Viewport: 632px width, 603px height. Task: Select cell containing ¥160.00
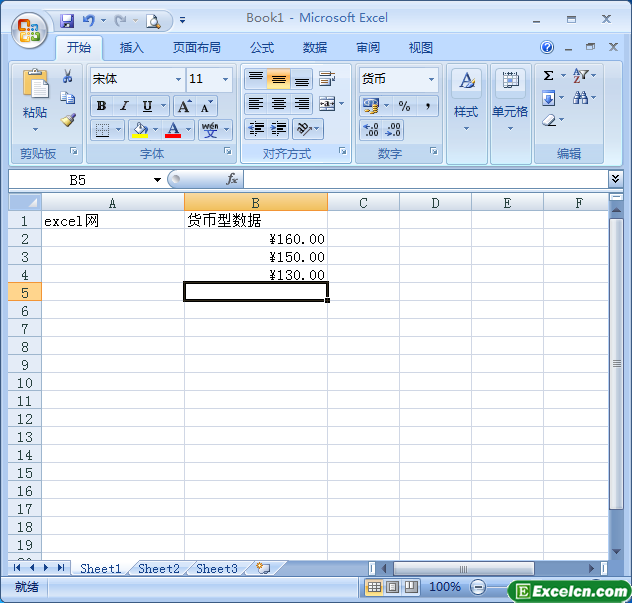click(256, 239)
